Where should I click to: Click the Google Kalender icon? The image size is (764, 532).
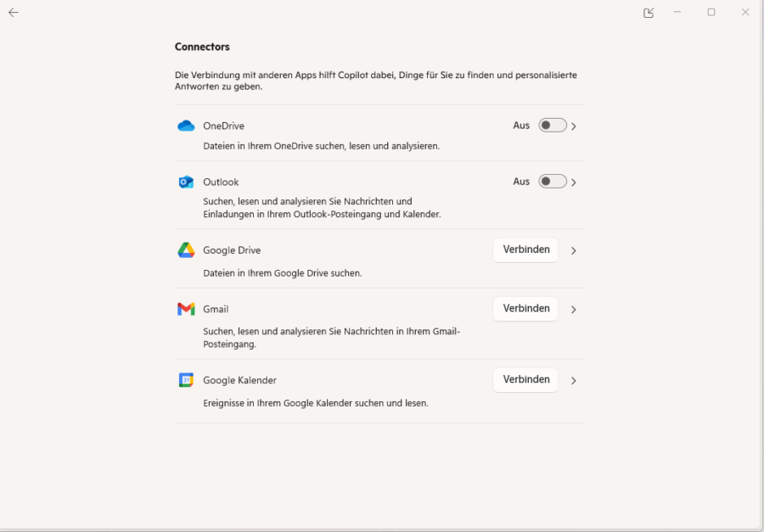tap(186, 380)
